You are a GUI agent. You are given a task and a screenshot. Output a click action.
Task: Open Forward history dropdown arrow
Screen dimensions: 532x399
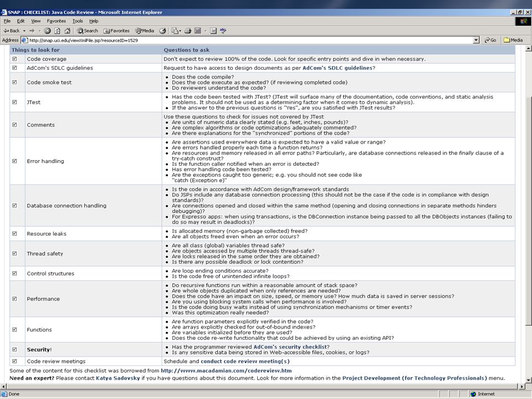point(39,30)
